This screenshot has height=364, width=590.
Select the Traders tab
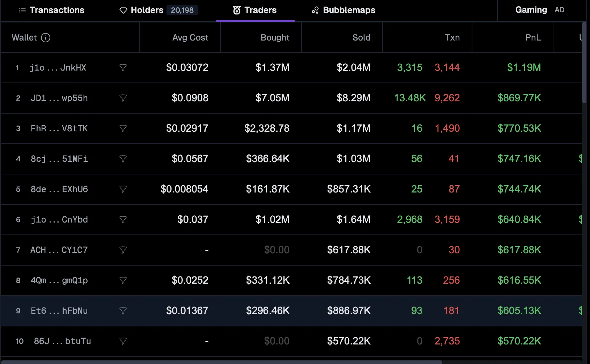tap(255, 10)
